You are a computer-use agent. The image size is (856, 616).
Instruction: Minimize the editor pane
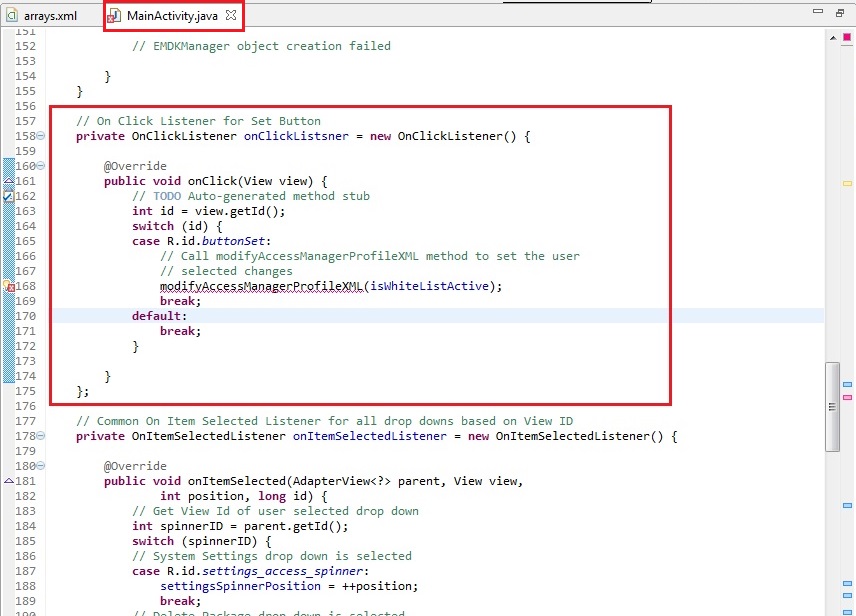pyautogui.click(x=816, y=13)
